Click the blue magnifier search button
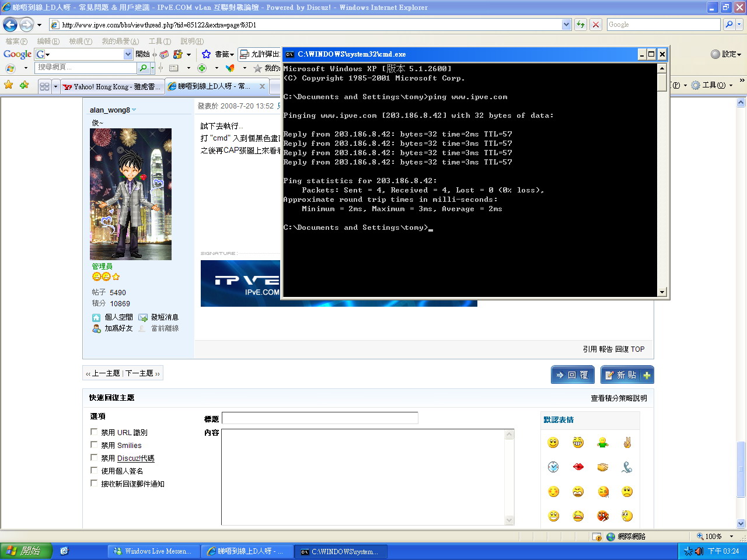Image resolution: width=747 pixels, height=560 pixels. [728, 24]
